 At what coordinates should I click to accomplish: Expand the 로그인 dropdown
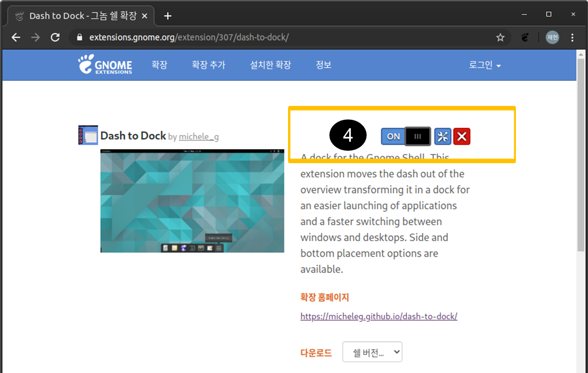click(x=485, y=65)
